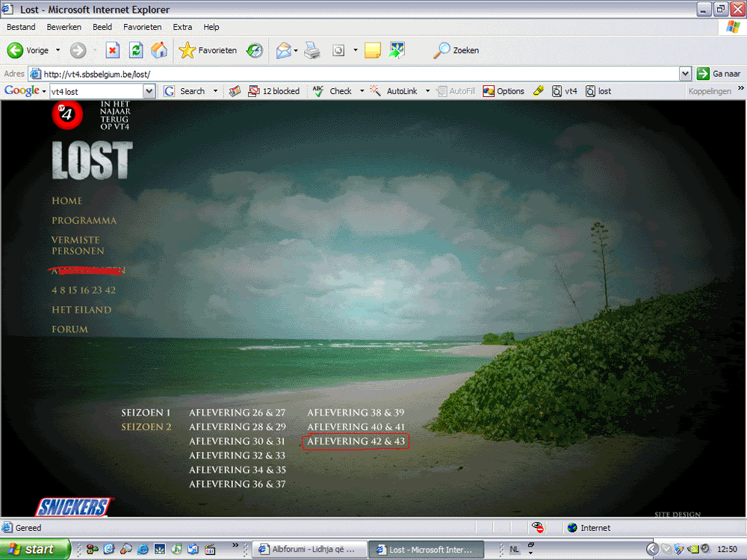The height and width of the screenshot is (560, 747).
Task: Open AFLEVERING 38 & 39
Action: 356,413
